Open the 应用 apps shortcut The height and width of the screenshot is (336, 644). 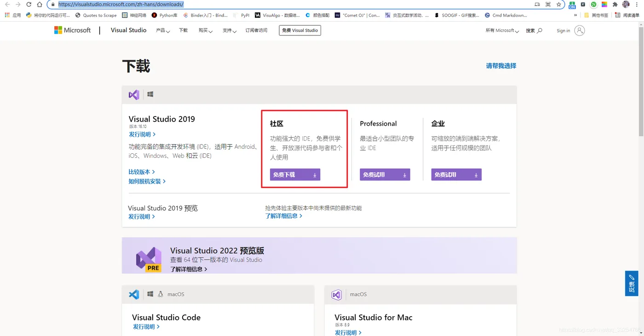13,15
